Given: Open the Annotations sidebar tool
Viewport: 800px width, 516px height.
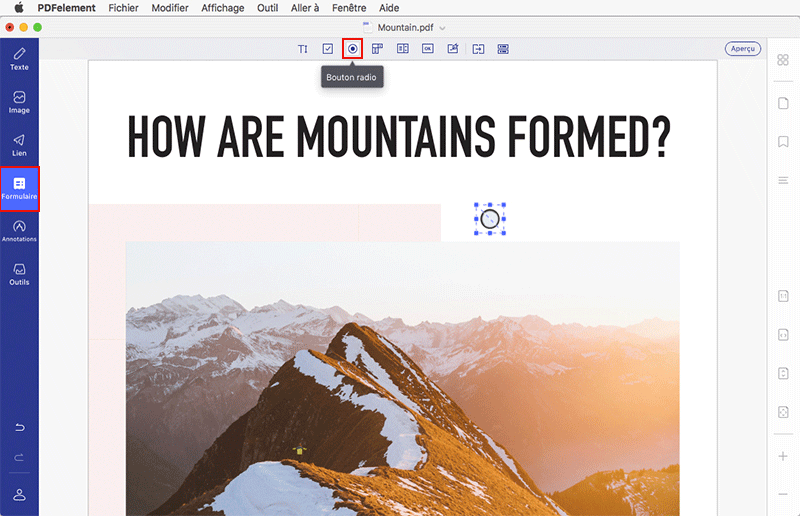Looking at the screenshot, I should (19, 231).
